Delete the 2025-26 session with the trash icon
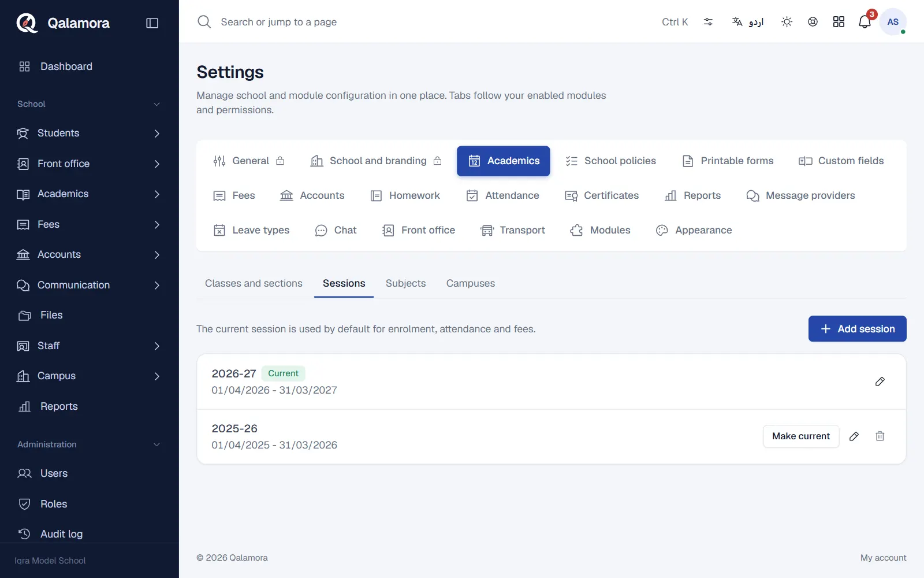The width and height of the screenshot is (924, 578). (x=880, y=436)
